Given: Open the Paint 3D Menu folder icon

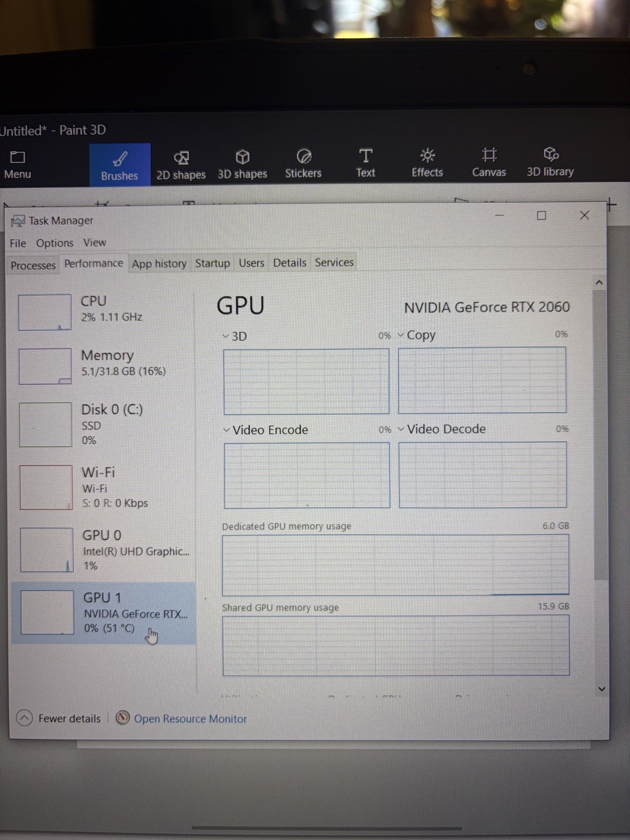Looking at the screenshot, I should coord(18,157).
